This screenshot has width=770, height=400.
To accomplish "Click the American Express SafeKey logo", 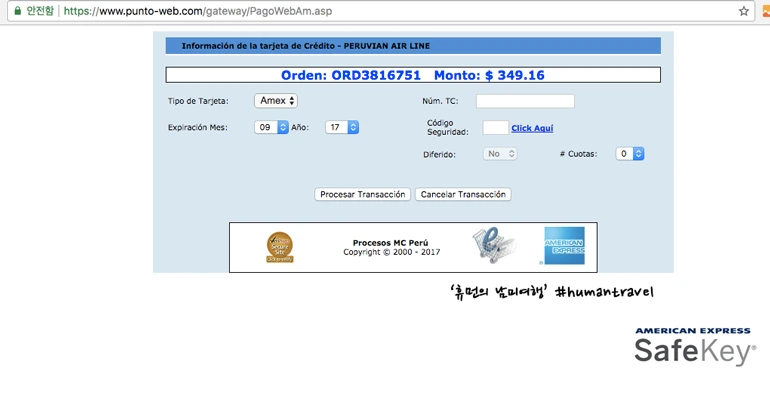I will click(694, 347).
